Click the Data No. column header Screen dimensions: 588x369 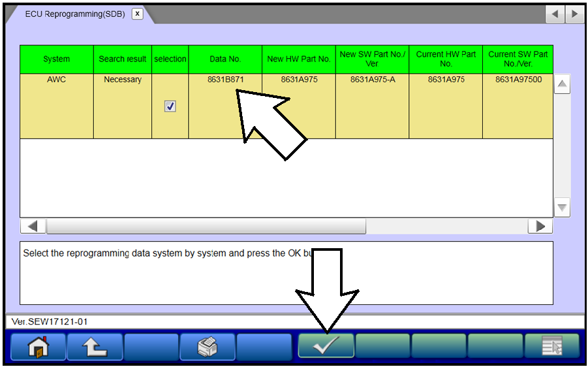[225, 59]
